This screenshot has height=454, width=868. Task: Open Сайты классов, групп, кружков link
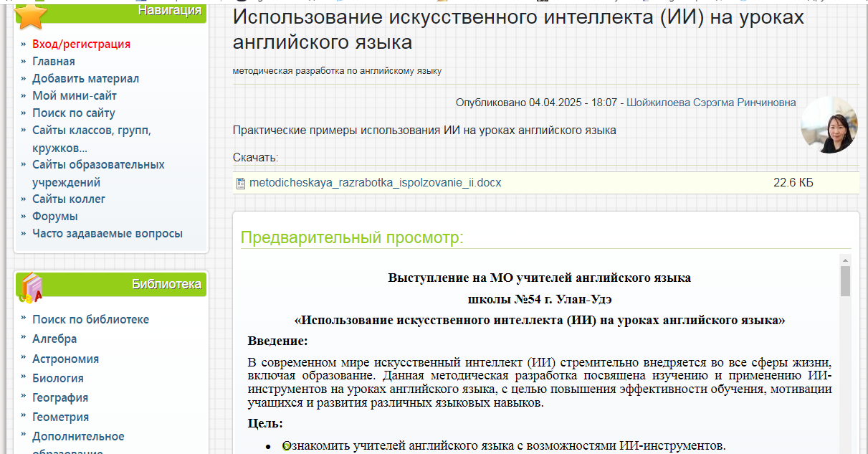[x=91, y=131]
